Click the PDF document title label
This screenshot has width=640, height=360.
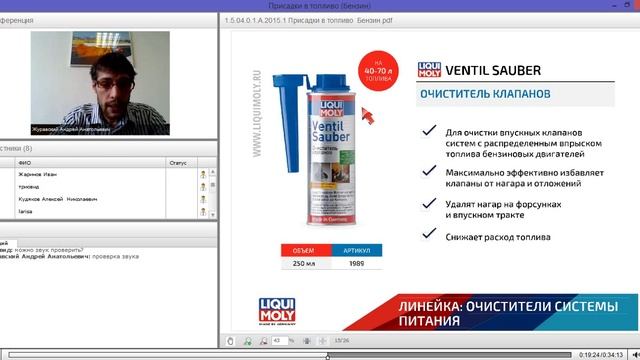pos(309,20)
